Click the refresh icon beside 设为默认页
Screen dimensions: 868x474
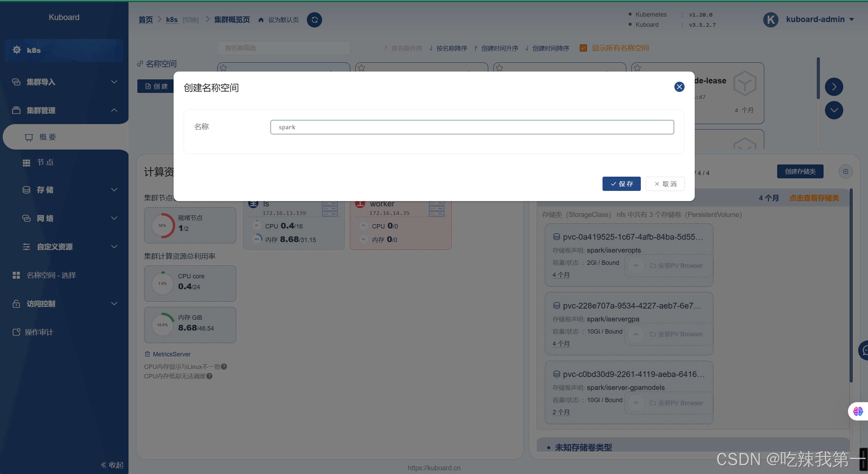tap(314, 20)
